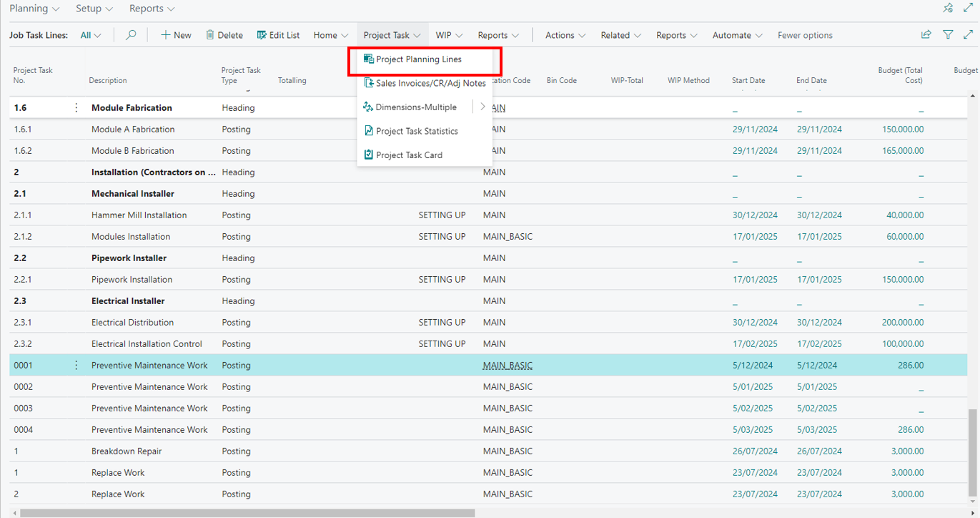Click Electrical Distribution description cell

coord(132,323)
